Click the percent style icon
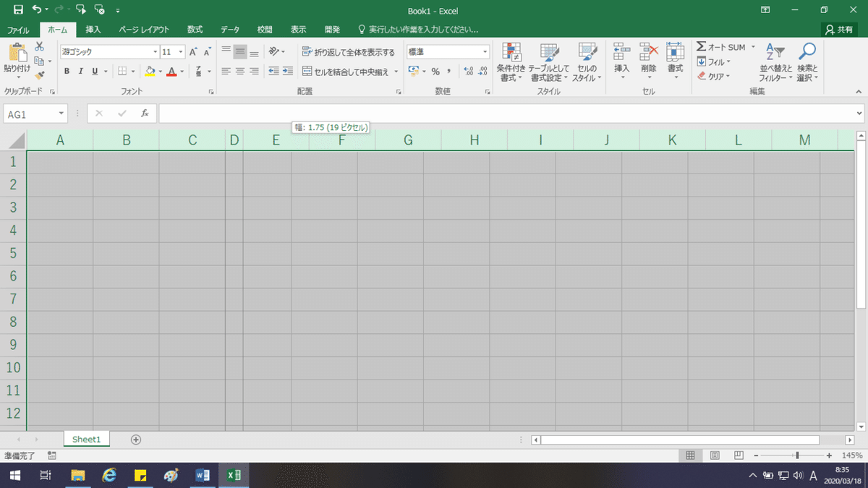 coord(435,71)
